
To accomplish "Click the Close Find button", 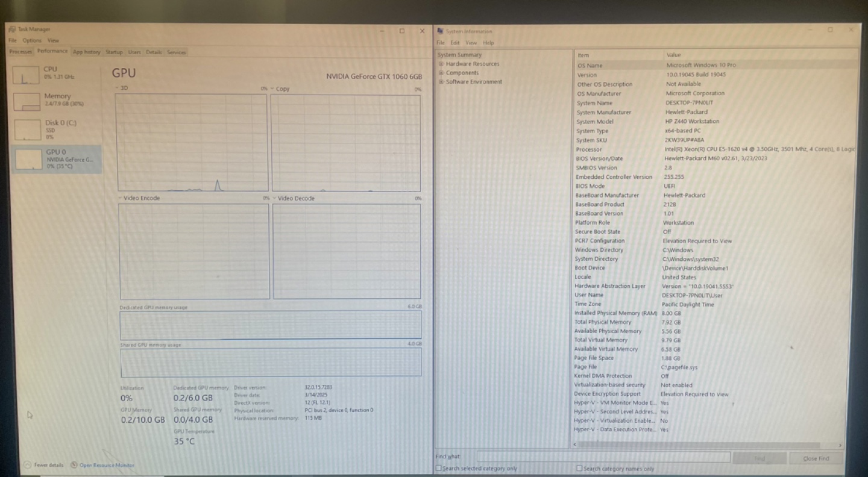I will coord(816,458).
